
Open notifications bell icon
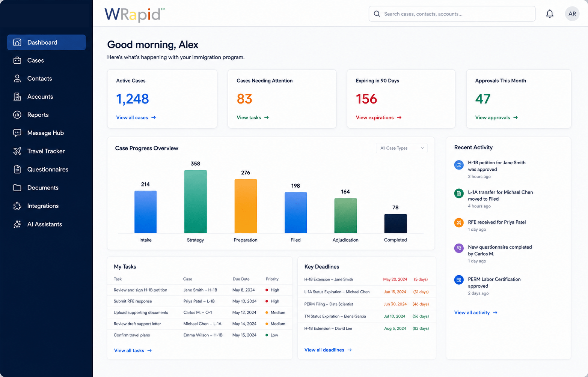tap(550, 14)
